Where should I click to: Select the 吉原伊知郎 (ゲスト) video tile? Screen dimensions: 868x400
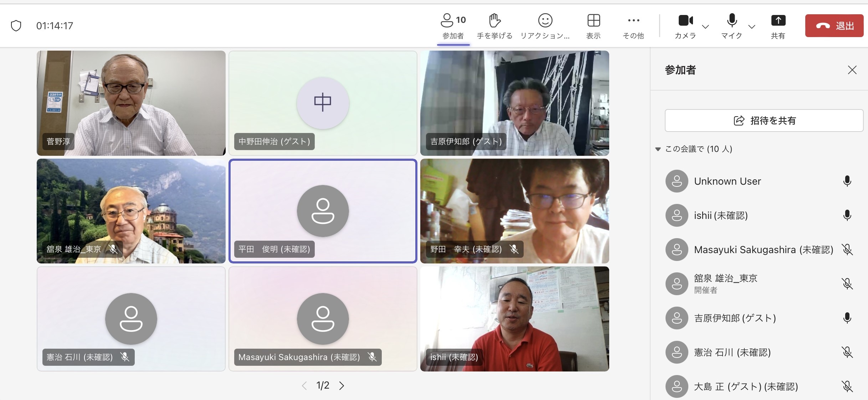pyautogui.click(x=515, y=103)
